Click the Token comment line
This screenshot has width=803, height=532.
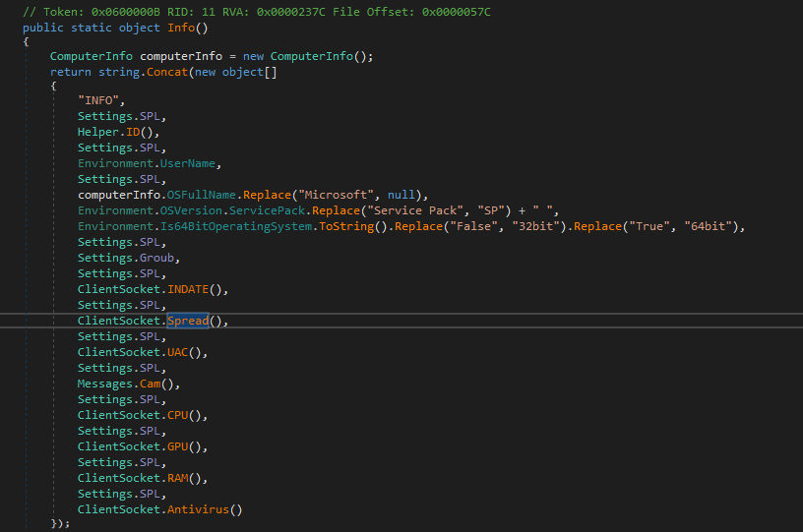coord(257,12)
